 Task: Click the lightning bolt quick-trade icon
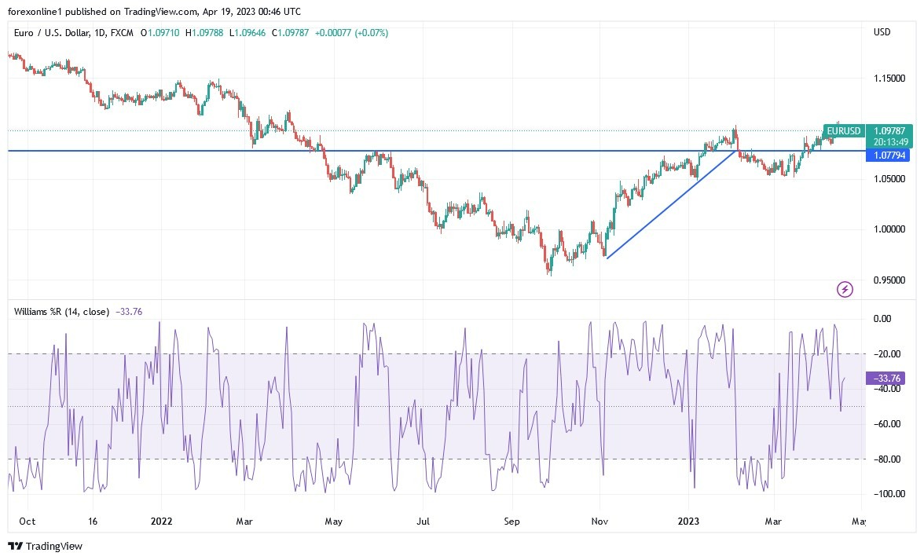point(844,289)
